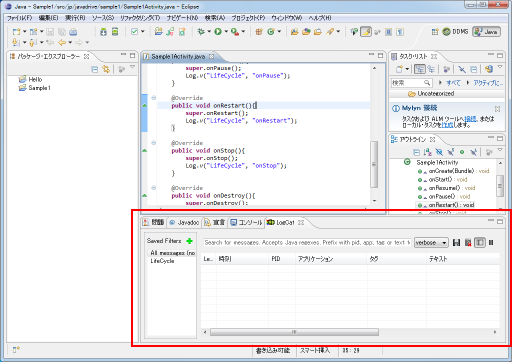This screenshot has height=362, width=512.
Task: Click the Export Log save icon in LogCat
Action: point(457,243)
